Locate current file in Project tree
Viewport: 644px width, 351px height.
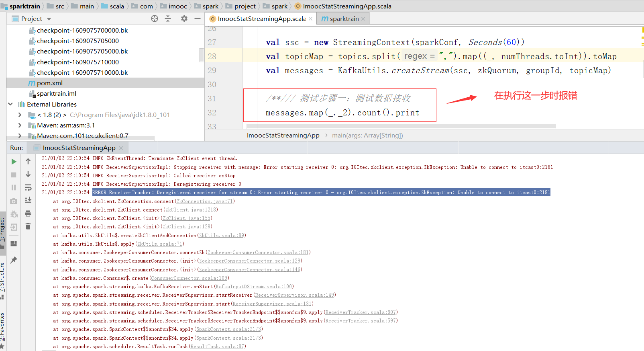click(x=155, y=18)
